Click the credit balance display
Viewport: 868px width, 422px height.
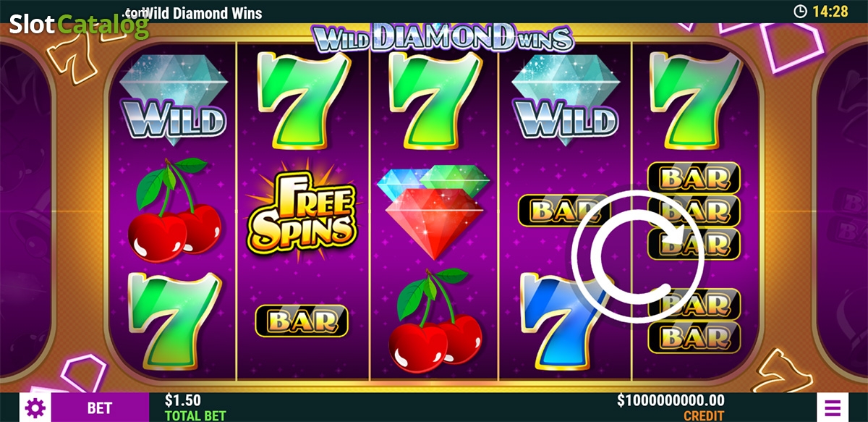(x=671, y=407)
